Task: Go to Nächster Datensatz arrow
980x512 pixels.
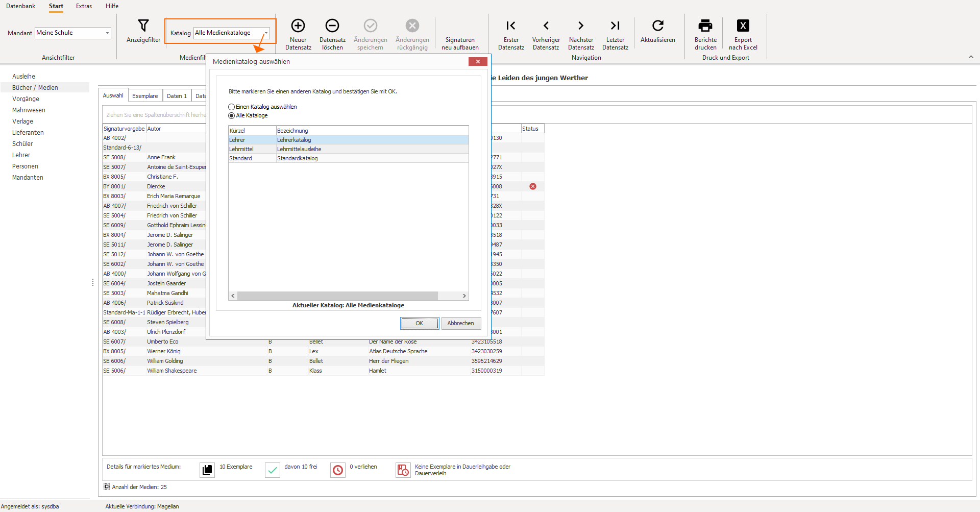Action: pos(581,26)
